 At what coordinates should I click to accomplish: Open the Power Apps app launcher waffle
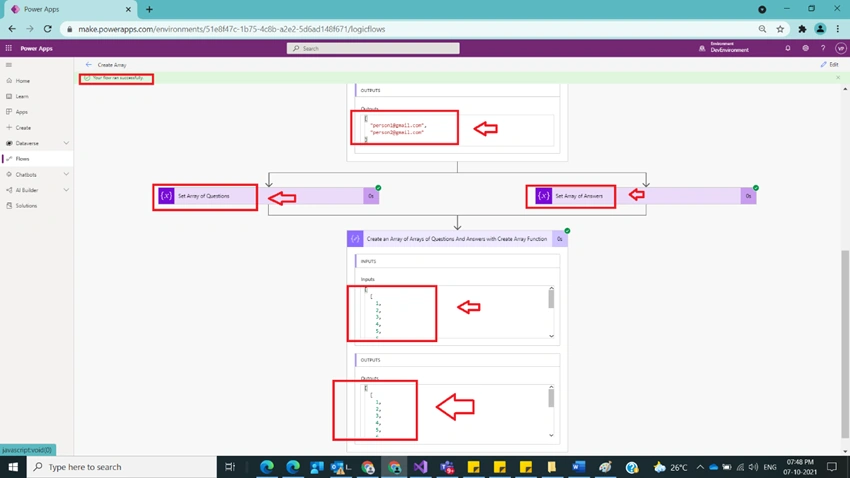(9, 48)
